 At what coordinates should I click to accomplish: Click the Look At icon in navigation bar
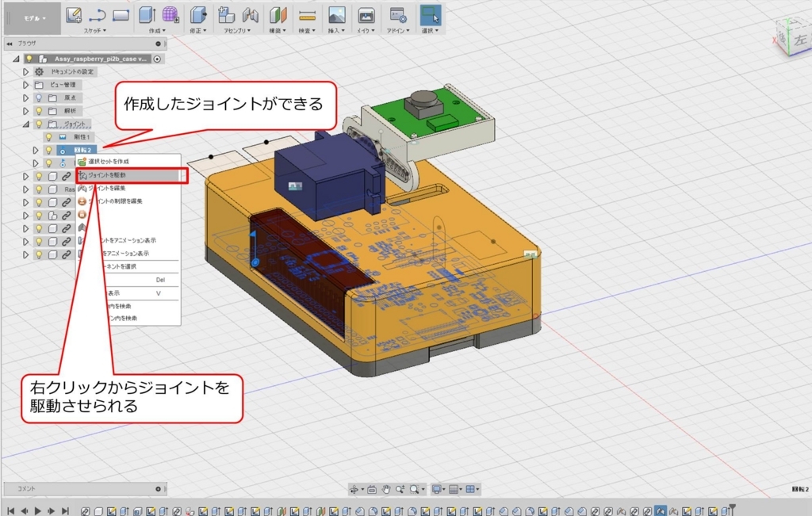(372, 489)
